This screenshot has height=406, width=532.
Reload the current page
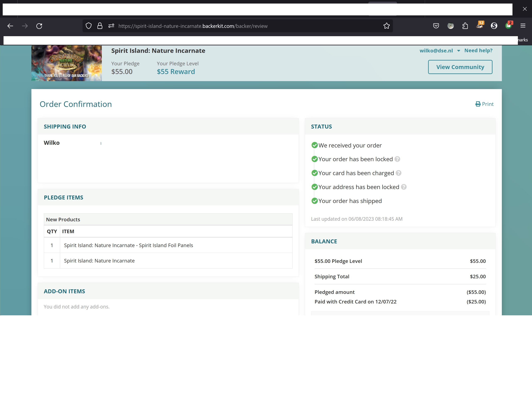pos(39,26)
